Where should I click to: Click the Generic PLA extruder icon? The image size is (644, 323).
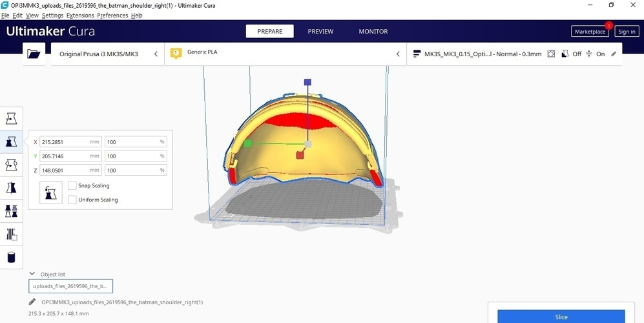176,53
